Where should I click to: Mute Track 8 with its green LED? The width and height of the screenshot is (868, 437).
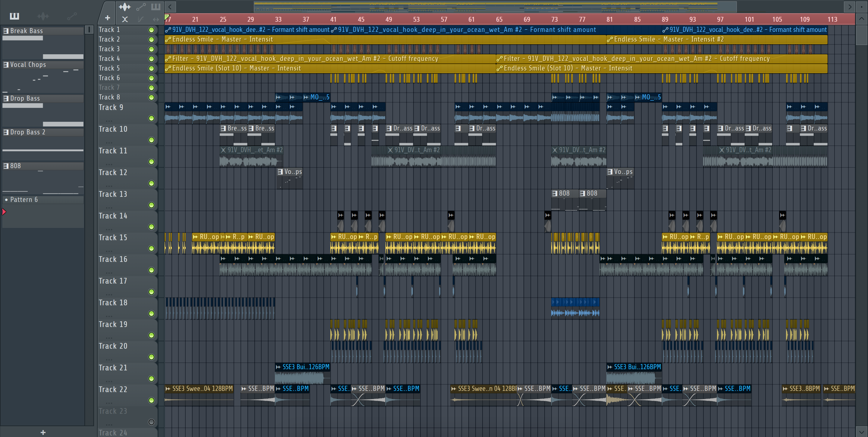point(151,97)
